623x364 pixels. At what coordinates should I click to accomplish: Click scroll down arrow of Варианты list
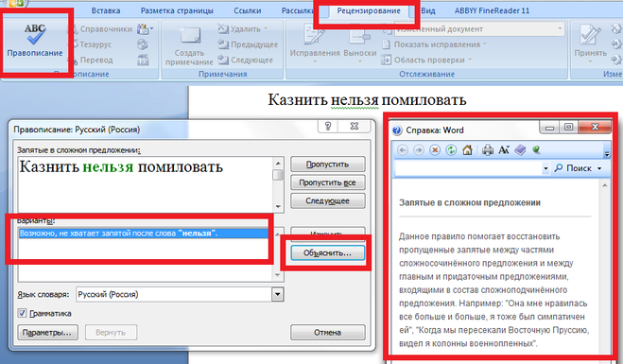[x=278, y=275]
